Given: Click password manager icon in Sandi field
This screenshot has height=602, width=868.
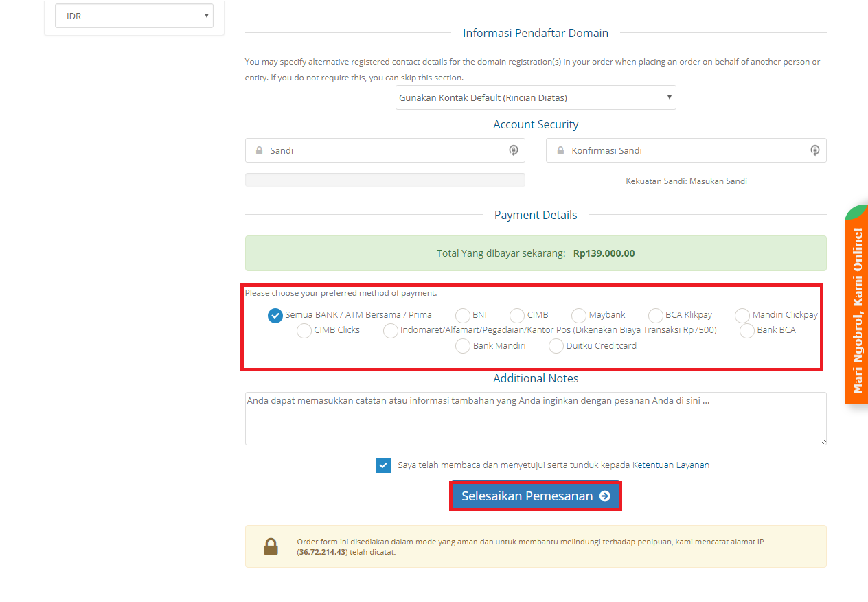Looking at the screenshot, I should (513, 150).
